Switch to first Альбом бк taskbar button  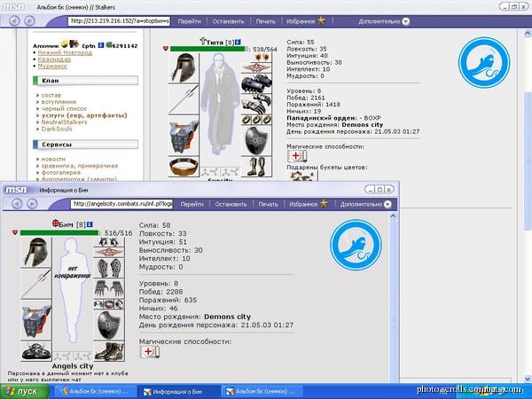[96, 392]
